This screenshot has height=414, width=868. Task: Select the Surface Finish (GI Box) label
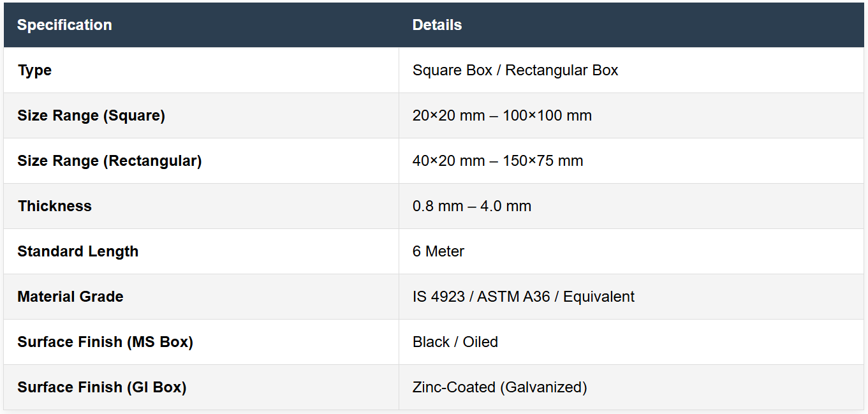[x=102, y=387]
